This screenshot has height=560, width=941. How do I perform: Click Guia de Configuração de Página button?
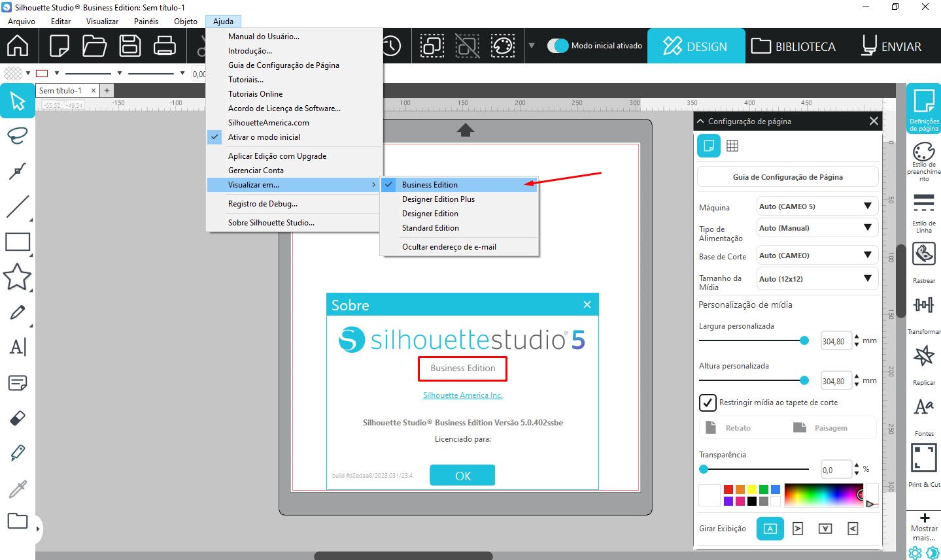click(x=787, y=177)
